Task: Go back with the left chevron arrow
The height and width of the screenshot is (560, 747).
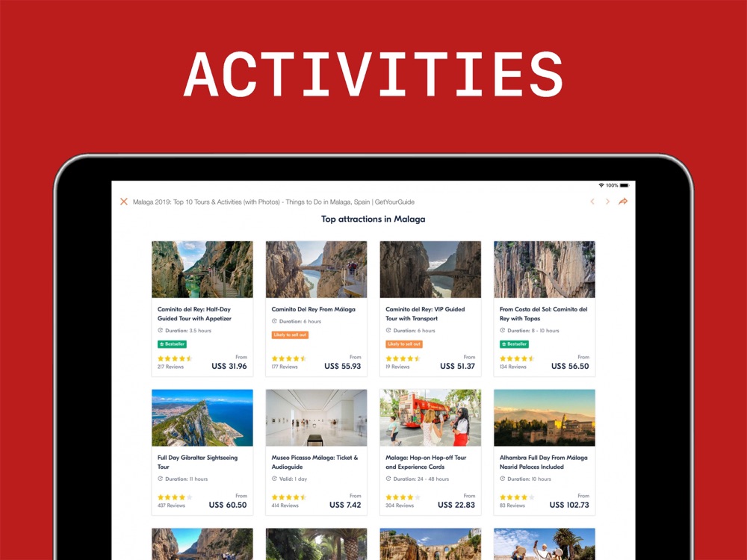Action: (592, 202)
